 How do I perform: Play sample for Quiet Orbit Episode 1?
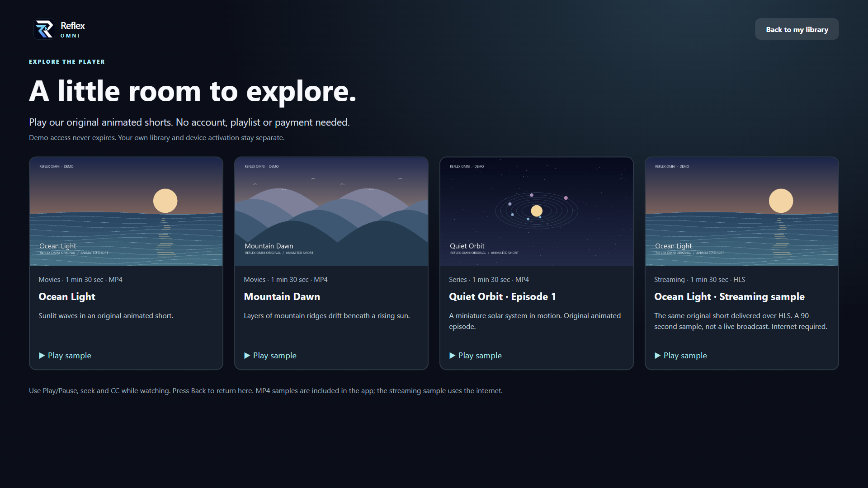pos(476,356)
